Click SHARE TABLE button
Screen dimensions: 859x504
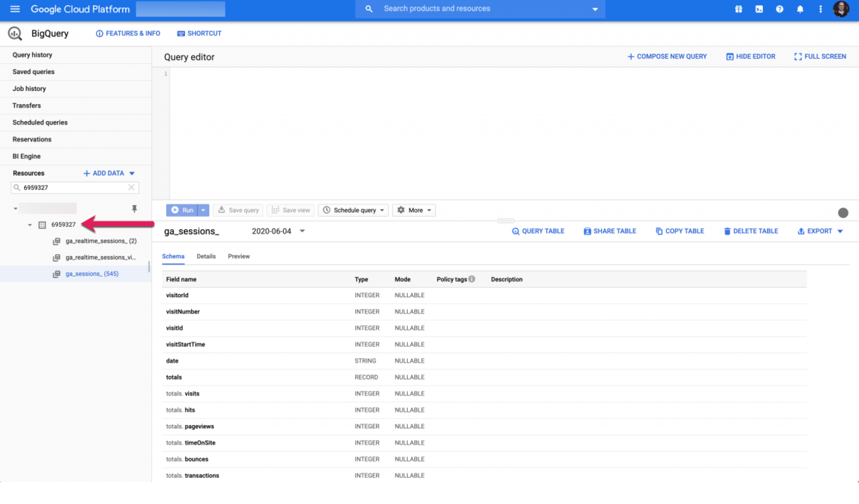pos(610,231)
